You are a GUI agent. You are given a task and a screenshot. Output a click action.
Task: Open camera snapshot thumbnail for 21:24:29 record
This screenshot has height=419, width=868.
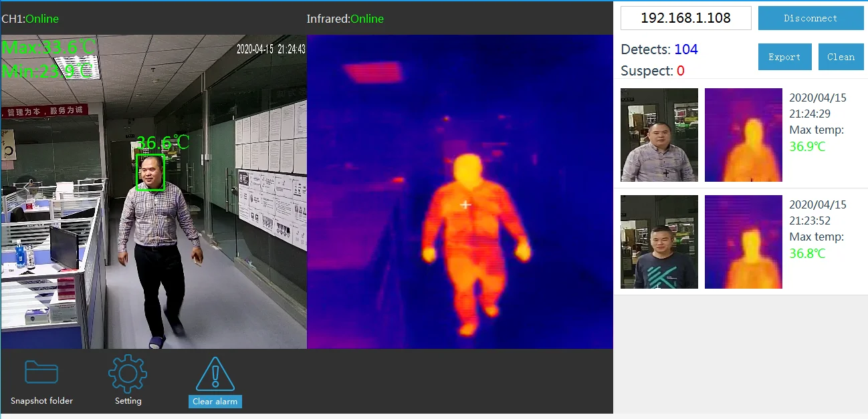click(x=659, y=135)
